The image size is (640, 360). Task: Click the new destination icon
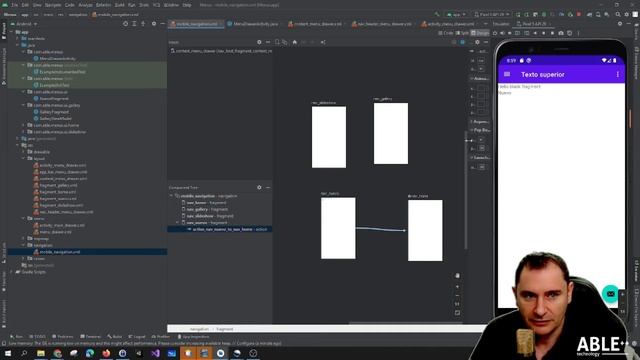[x=278, y=42]
